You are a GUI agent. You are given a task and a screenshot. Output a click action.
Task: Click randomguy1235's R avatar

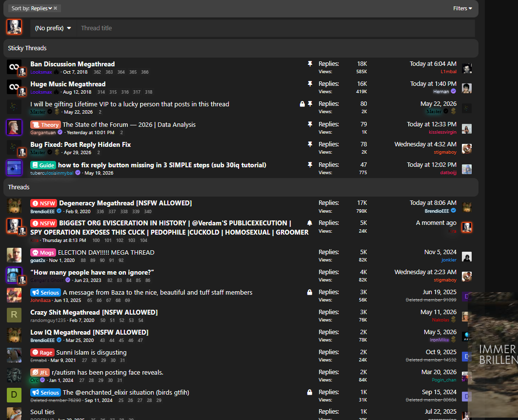point(14,315)
